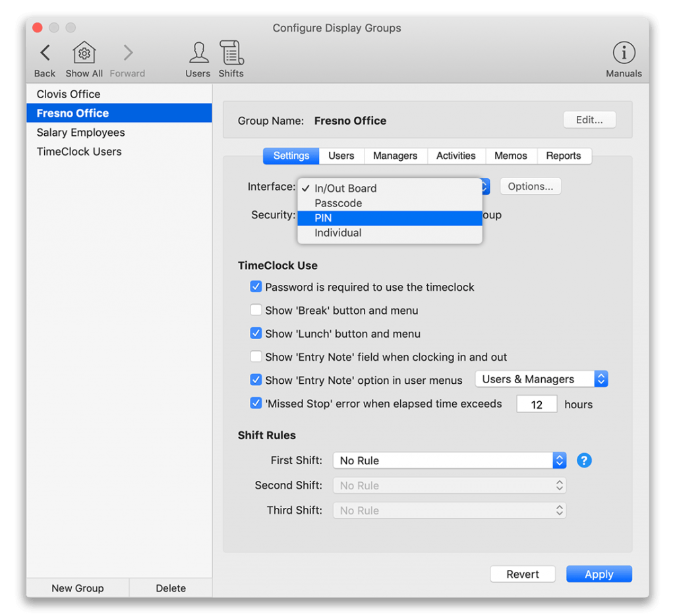Open the Users toolbar icon
The height and width of the screenshot is (616, 675).
(198, 53)
